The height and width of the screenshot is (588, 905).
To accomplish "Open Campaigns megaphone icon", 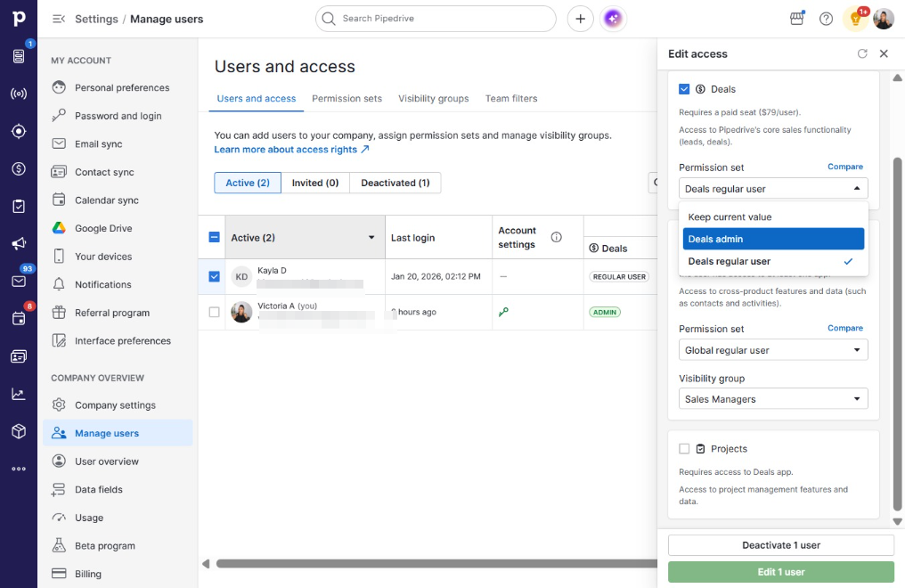I will [x=19, y=243].
